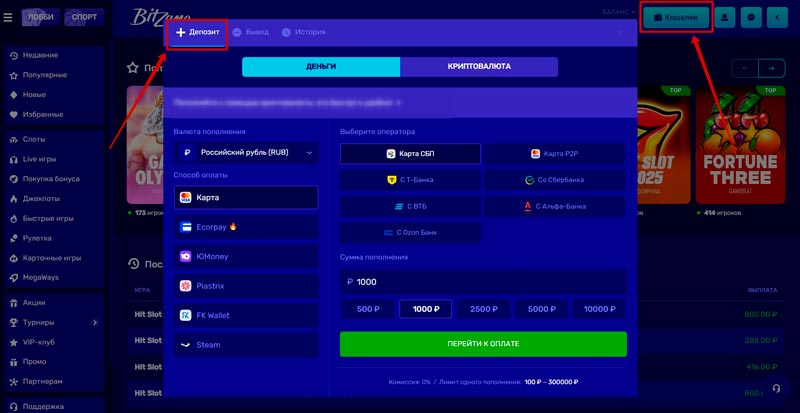Choose the Со Сбербанка operator
This screenshot has width=800, height=413.
[554, 180]
